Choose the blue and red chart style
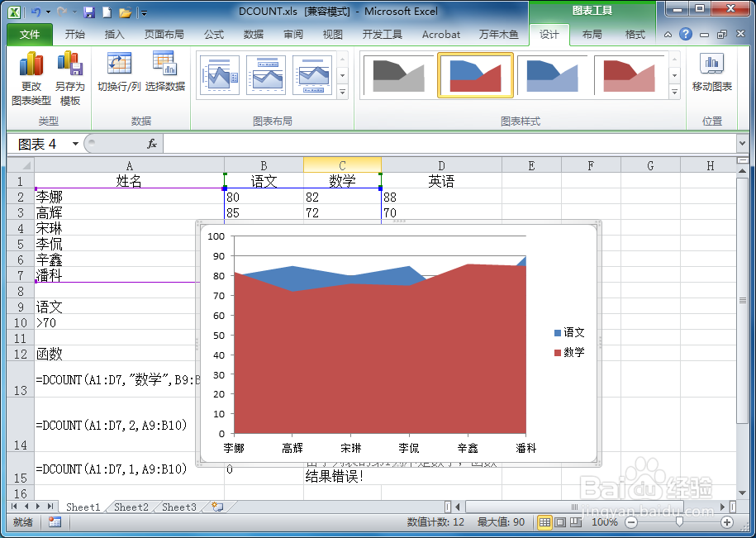The image size is (756, 538). [x=475, y=75]
